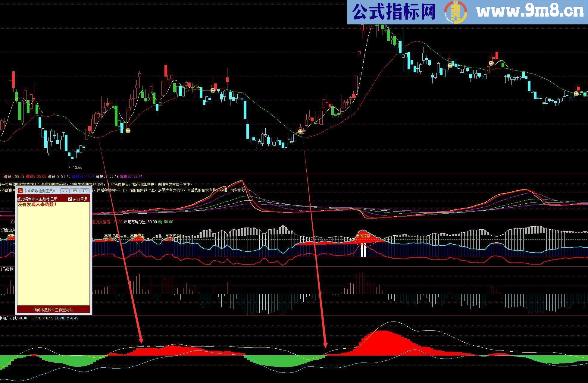Select the rightmost smiley marker on the price chart

tap(576, 93)
